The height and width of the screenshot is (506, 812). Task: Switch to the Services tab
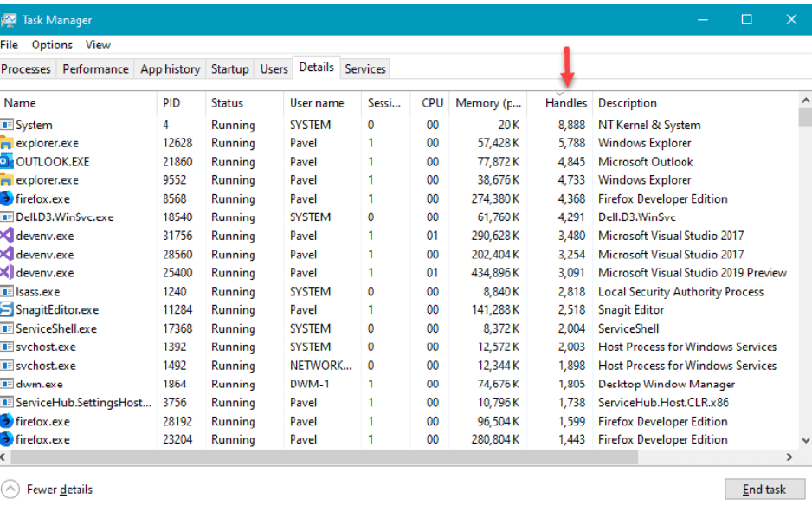(x=365, y=69)
